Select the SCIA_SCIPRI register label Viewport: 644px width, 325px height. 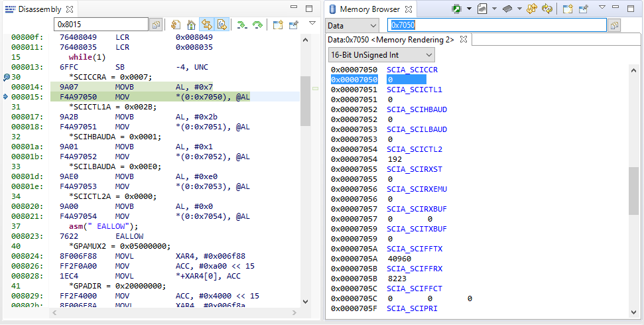[x=413, y=308]
